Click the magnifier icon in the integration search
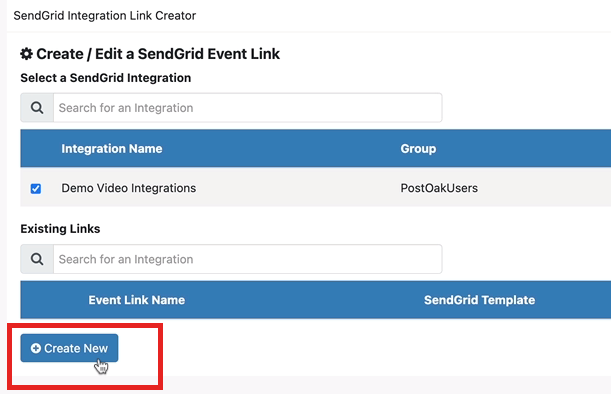 [37, 108]
